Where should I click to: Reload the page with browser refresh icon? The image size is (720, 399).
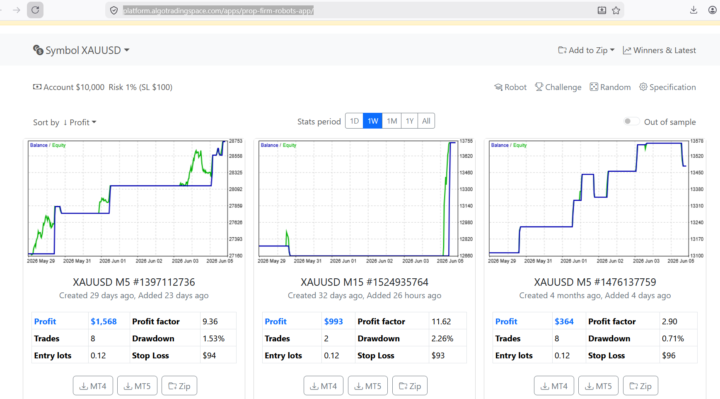pyautogui.click(x=35, y=10)
